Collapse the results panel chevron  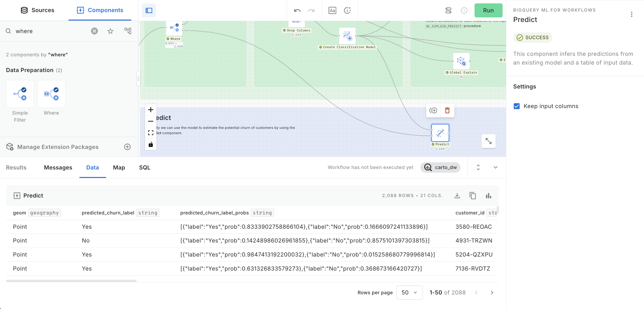point(496,168)
